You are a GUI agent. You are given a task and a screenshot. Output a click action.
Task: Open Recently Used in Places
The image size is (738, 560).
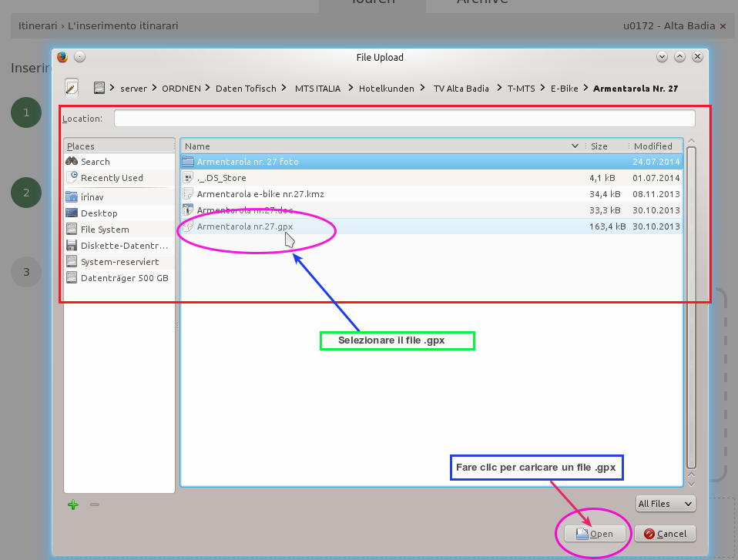point(112,178)
